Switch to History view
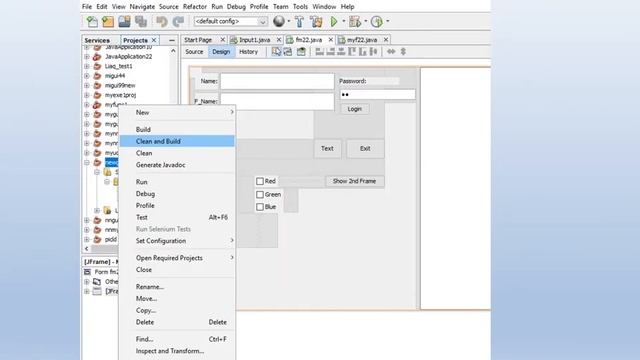The height and width of the screenshot is (360, 640). pyautogui.click(x=249, y=51)
